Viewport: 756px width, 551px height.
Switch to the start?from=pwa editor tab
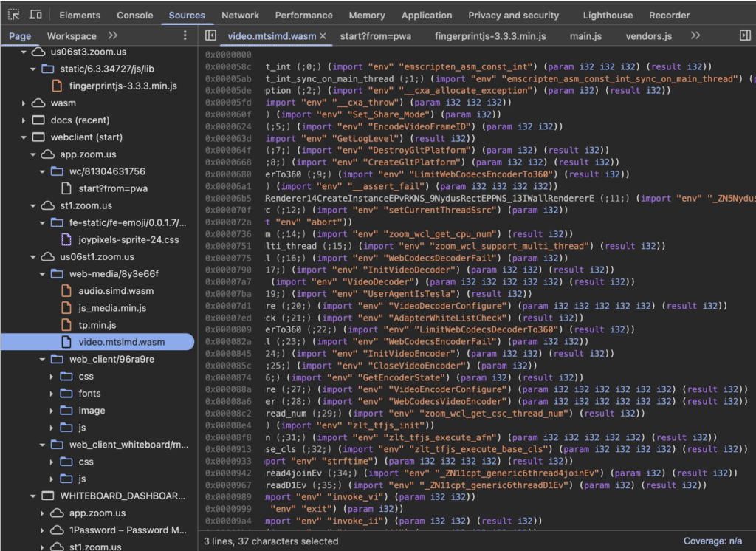[x=376, y=36]
